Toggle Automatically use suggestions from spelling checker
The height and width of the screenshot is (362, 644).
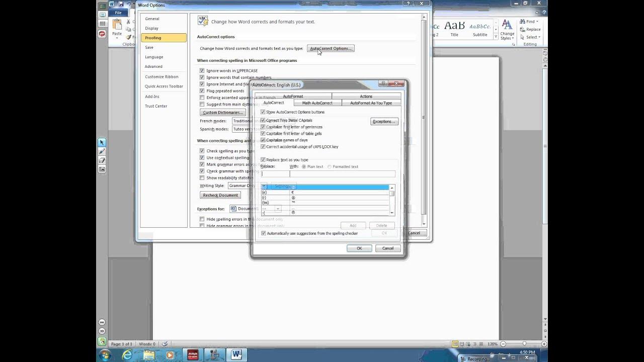click(x=263, y=233)
